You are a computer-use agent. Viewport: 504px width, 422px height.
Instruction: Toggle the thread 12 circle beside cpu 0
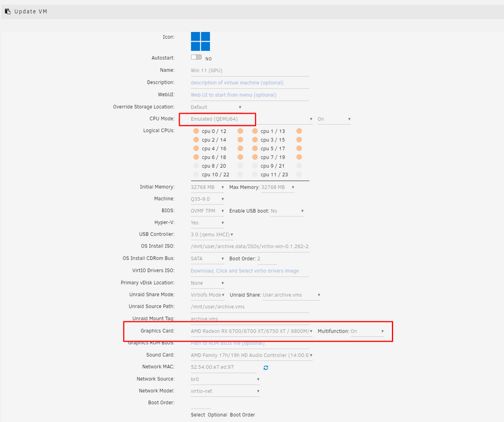point(240,131)
